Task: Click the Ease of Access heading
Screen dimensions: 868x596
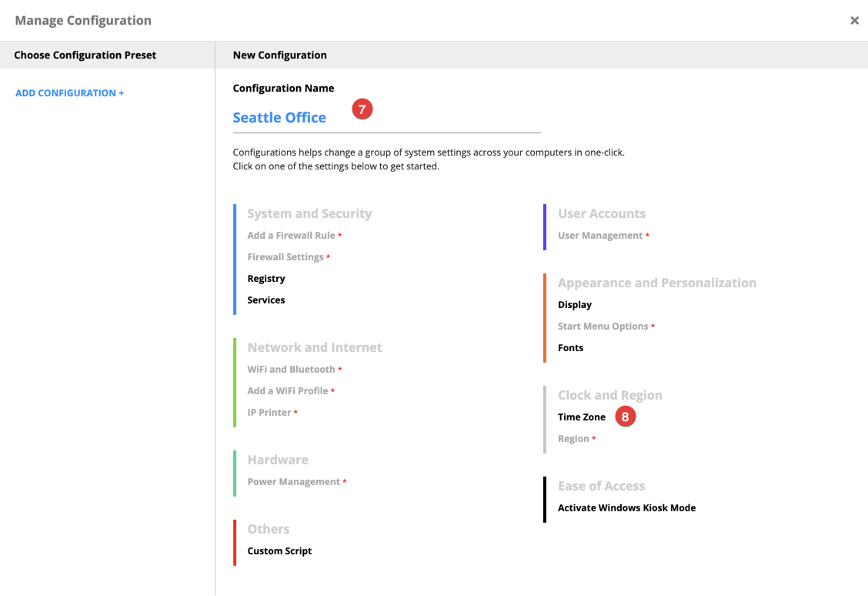Action: click(x=601, y=487)
